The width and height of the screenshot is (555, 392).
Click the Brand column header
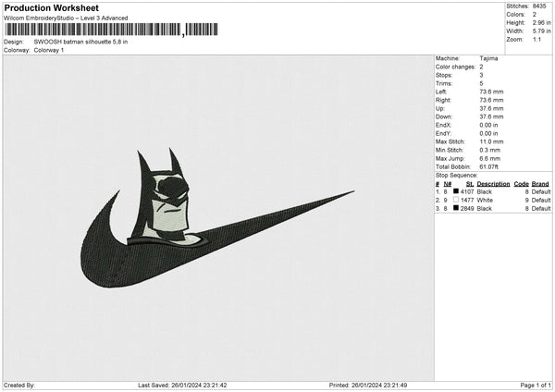point(540,184)
